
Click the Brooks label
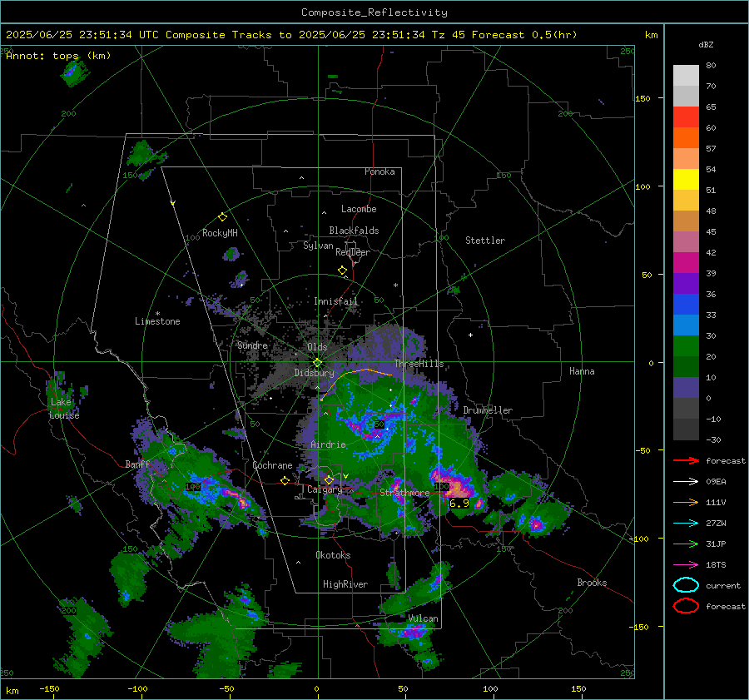pos(592,583)
